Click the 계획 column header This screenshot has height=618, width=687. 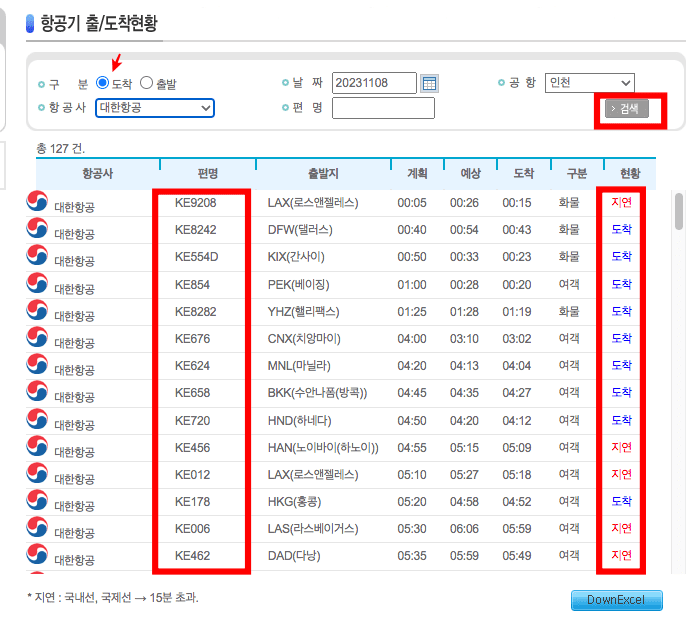tap(417, 173)
